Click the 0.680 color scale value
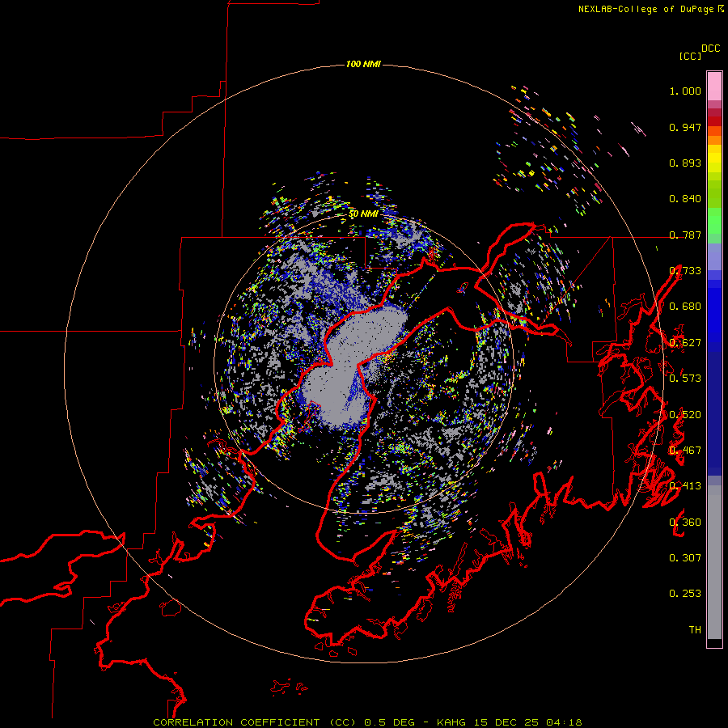The height and width of the screenshot is (728, 728). click(685, 307)
